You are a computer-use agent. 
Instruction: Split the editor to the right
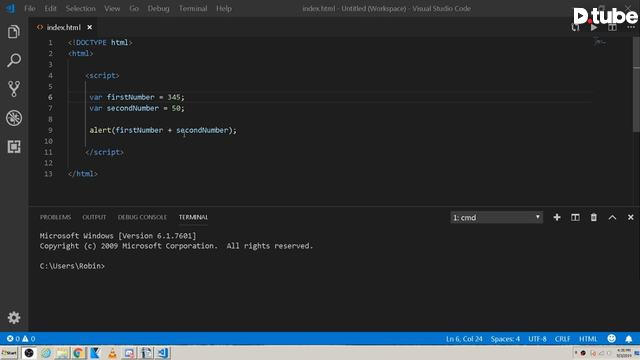pos(612,28)
